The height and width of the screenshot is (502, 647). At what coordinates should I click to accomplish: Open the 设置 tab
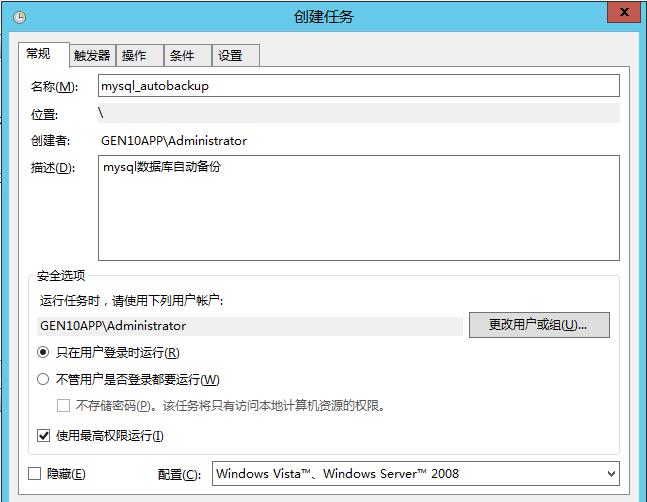[x=236, y=55]
